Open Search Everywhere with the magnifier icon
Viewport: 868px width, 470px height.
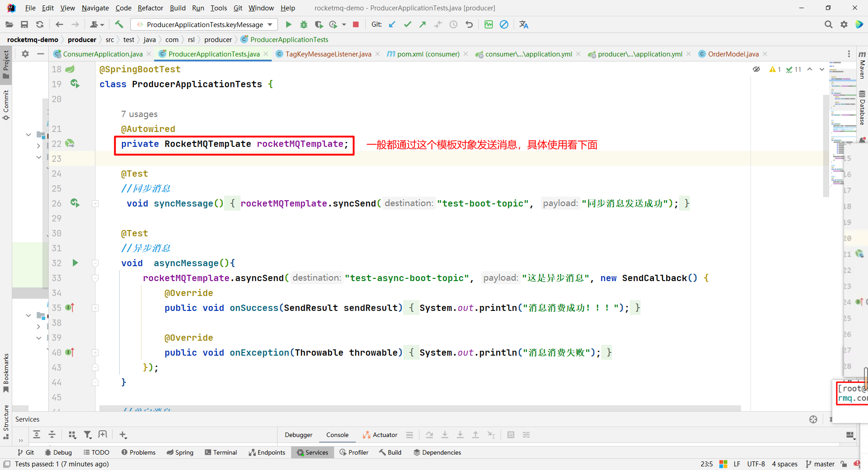pyautogui.click(x=828, y=24)
